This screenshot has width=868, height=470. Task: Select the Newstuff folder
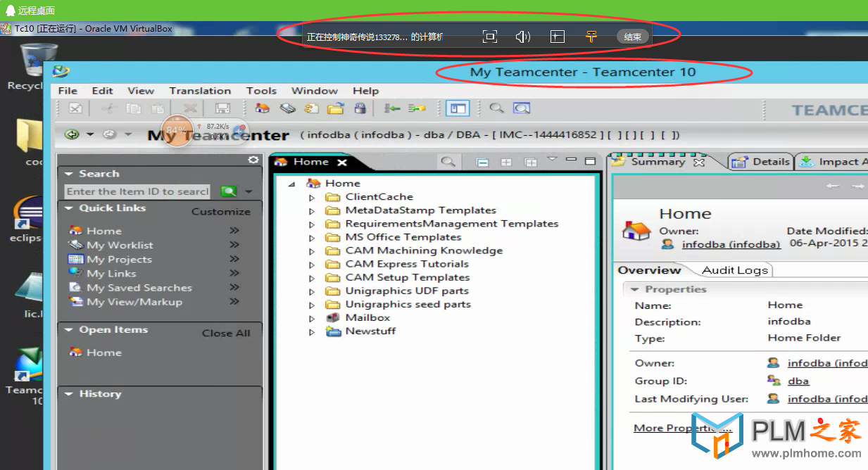coord(370,331)
